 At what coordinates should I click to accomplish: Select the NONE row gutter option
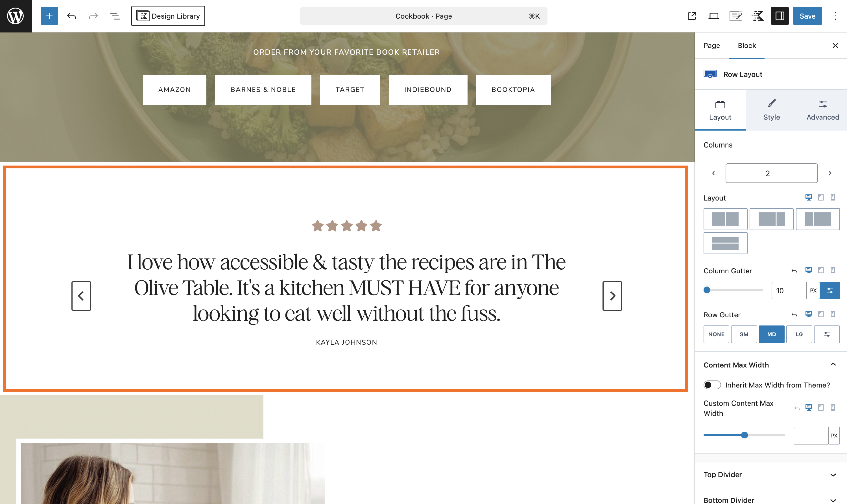716,334
